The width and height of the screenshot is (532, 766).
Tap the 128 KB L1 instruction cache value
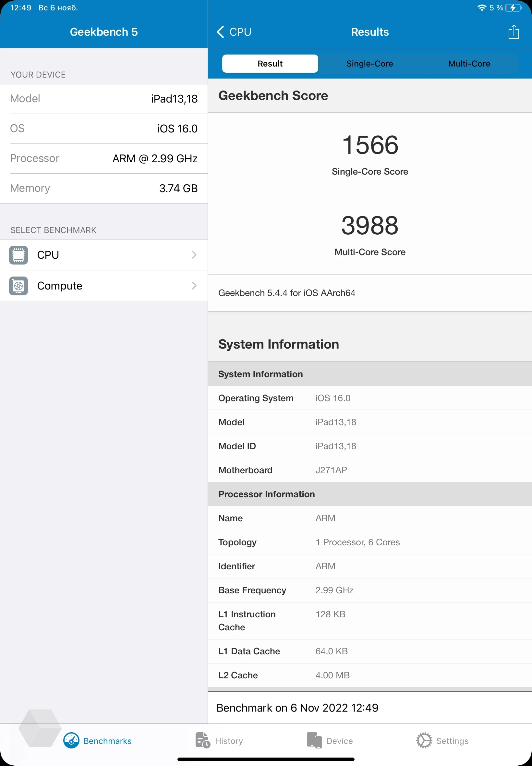click(x=330, y=614)
